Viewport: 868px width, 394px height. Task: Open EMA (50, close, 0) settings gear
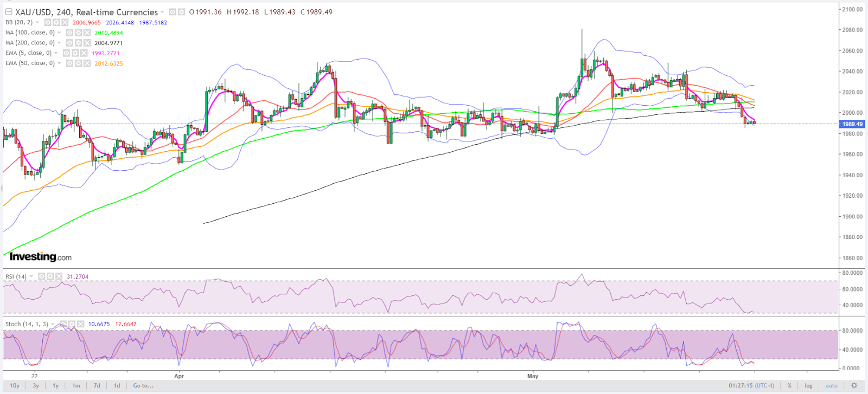pyautogui.click(x=78, y=63)
